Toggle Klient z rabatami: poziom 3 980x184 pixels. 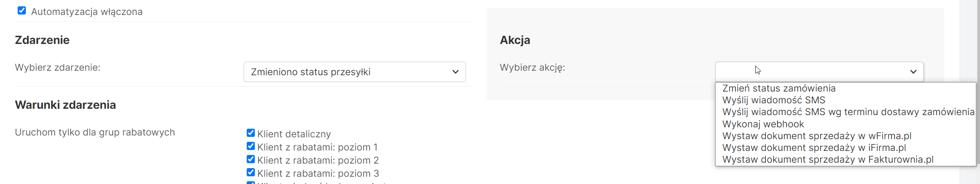tap(250, 172)
